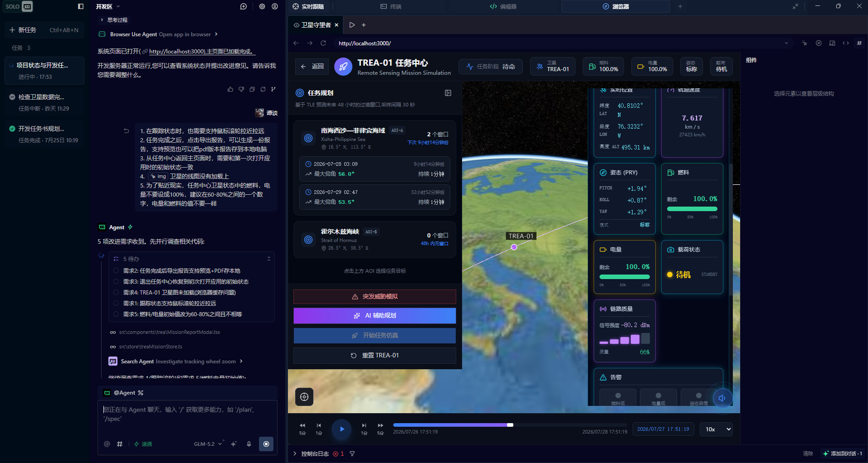
Task: Undo back to the user message
Action: (x=127, y=131)
